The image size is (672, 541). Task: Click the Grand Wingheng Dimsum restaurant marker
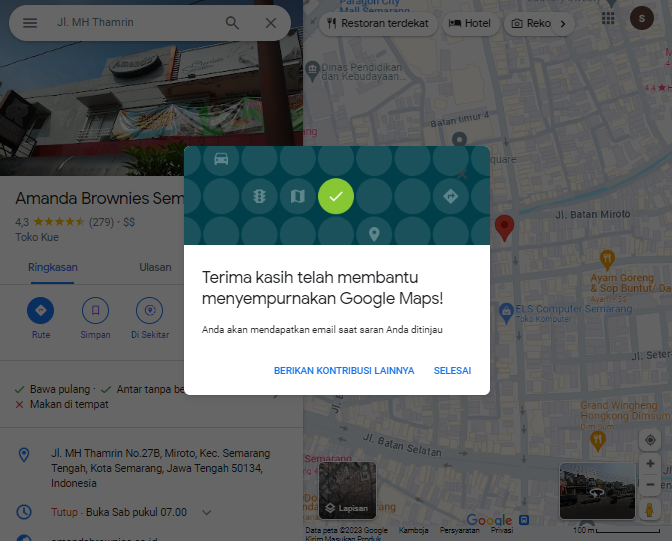point(598,440)
